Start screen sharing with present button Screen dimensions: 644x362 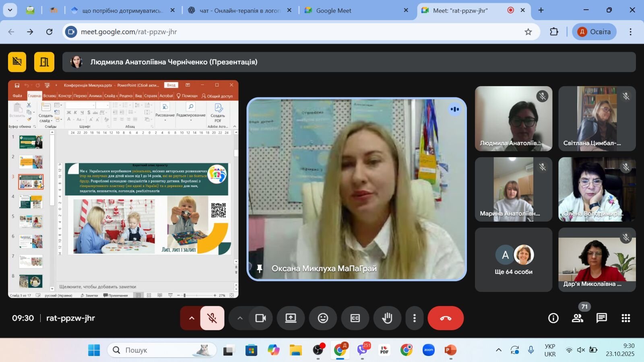pos(291,318)
